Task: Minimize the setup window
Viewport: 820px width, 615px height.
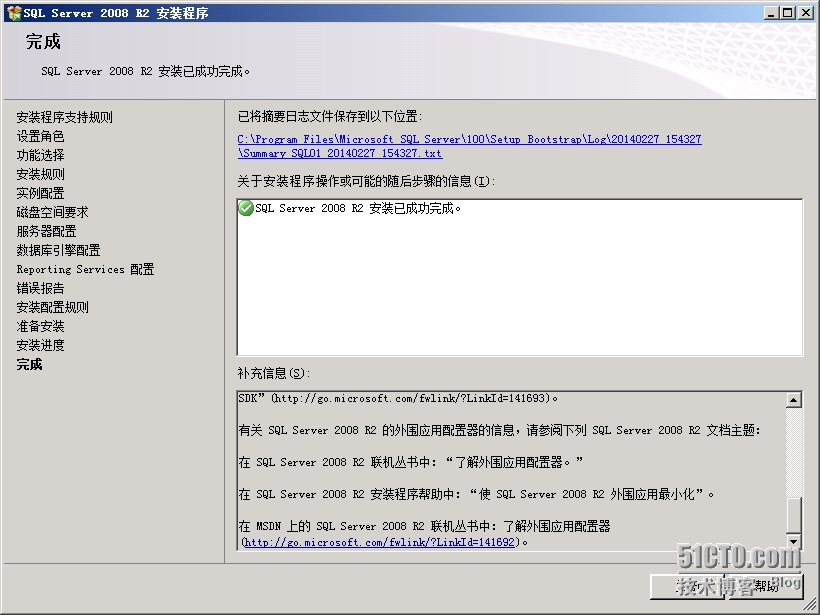Action: click(771, 13)
